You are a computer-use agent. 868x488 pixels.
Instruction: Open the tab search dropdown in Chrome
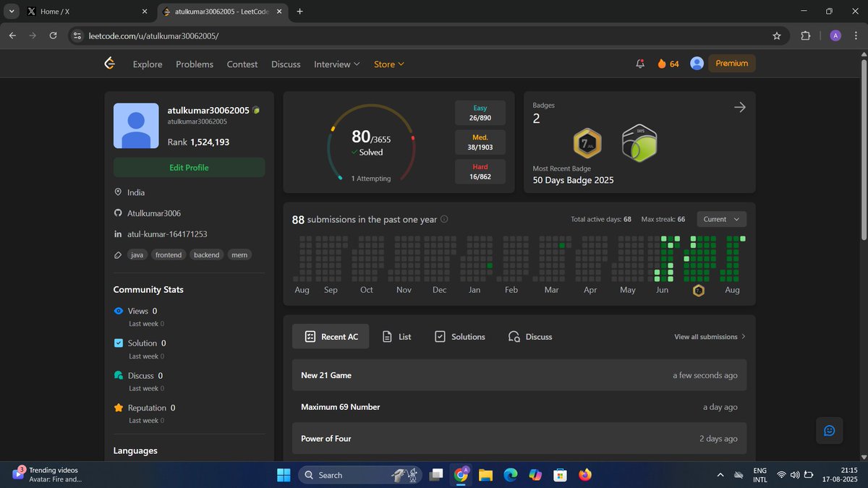coord(12,12)
